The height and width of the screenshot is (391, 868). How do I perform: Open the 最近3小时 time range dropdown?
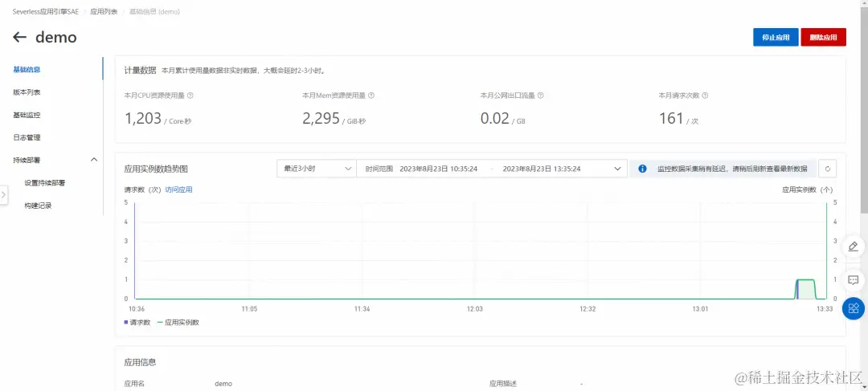(x=317, y=169)
